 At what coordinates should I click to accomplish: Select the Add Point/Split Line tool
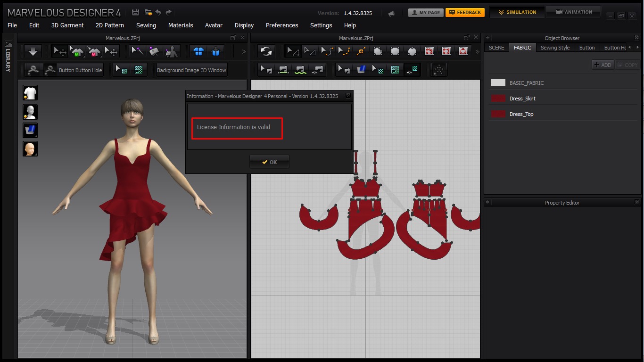click(361, 51)
